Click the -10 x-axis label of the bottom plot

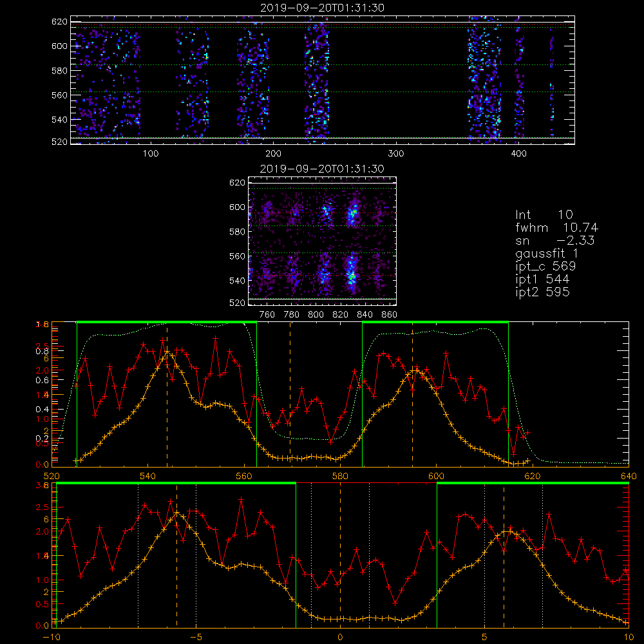point(52,638)
